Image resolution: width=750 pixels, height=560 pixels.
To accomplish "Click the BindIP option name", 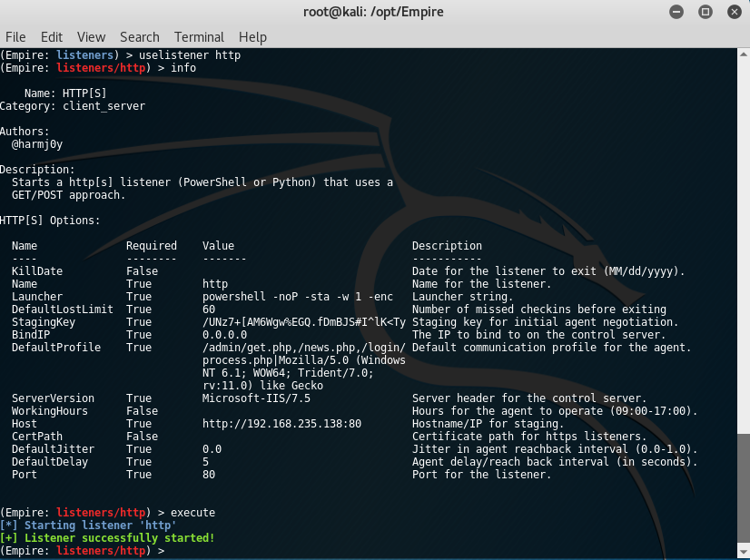I will click(x=31, y=335).
